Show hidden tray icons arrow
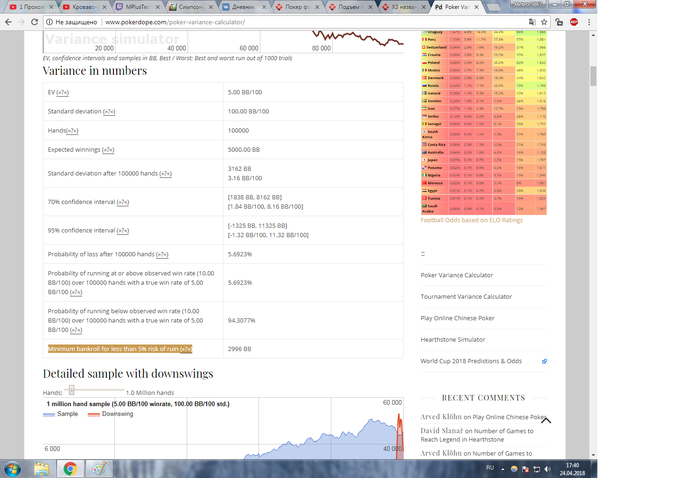 point(503,469)
